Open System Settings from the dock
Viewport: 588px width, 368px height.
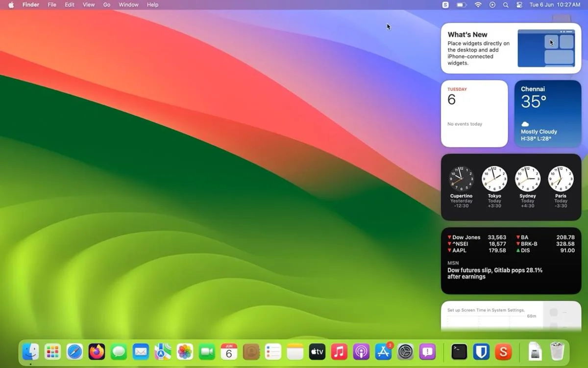(x=406, y=352)
